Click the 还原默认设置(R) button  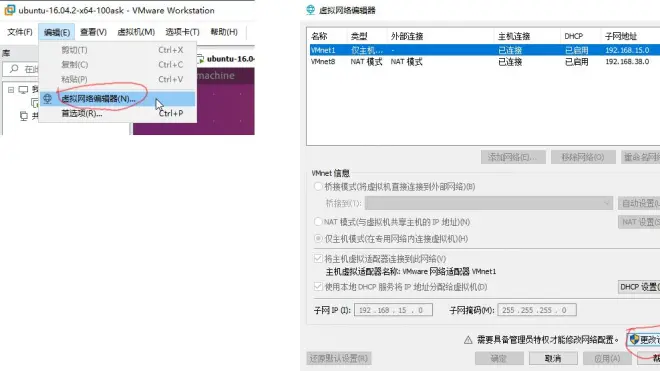click(x=339, y=358)
